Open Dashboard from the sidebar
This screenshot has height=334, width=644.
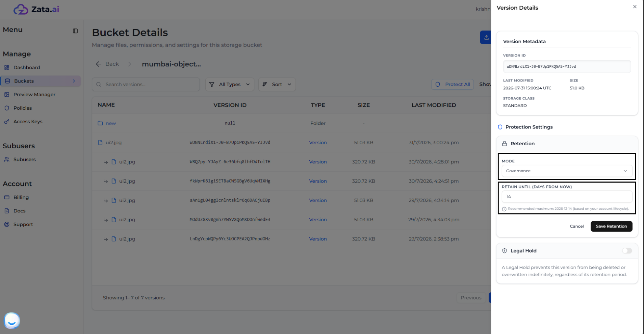tap(27, 67)
